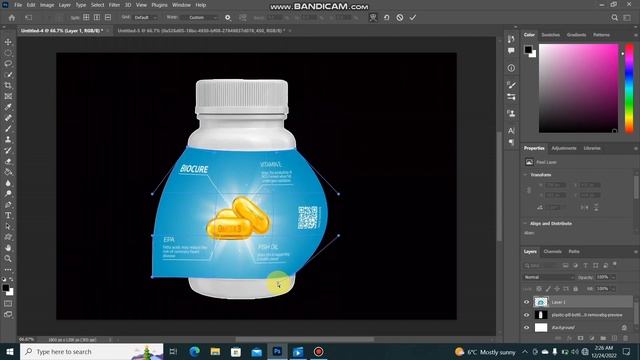
Task: Select the Eyedropper tool
Action: tap(8, 107)
